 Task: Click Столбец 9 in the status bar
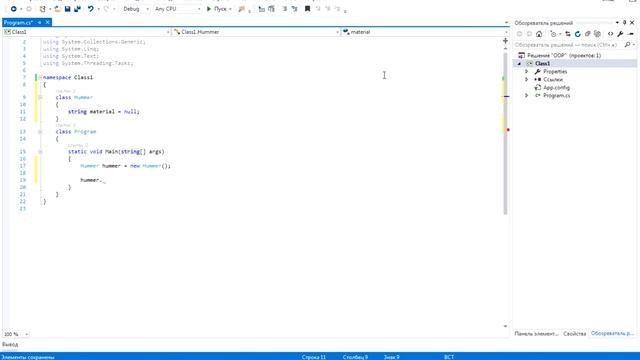(355, 357)
